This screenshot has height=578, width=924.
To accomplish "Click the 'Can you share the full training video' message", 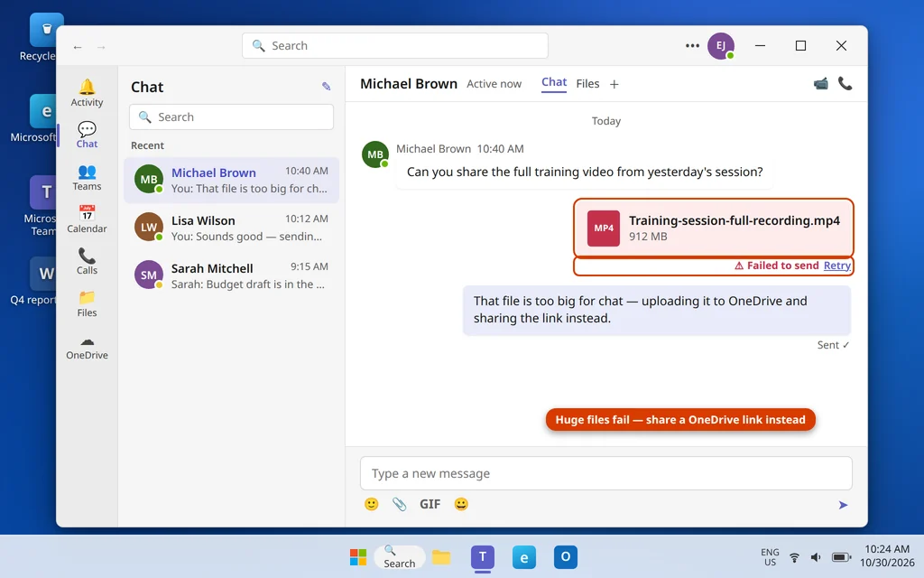I will [x=585, y=172].
